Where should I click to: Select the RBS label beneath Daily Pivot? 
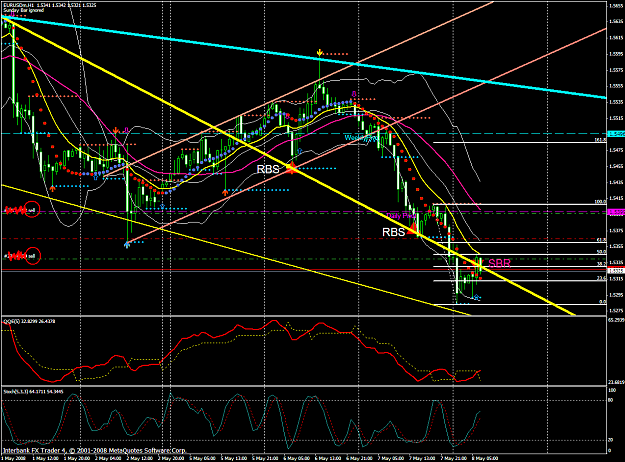[x=393, y=232]
